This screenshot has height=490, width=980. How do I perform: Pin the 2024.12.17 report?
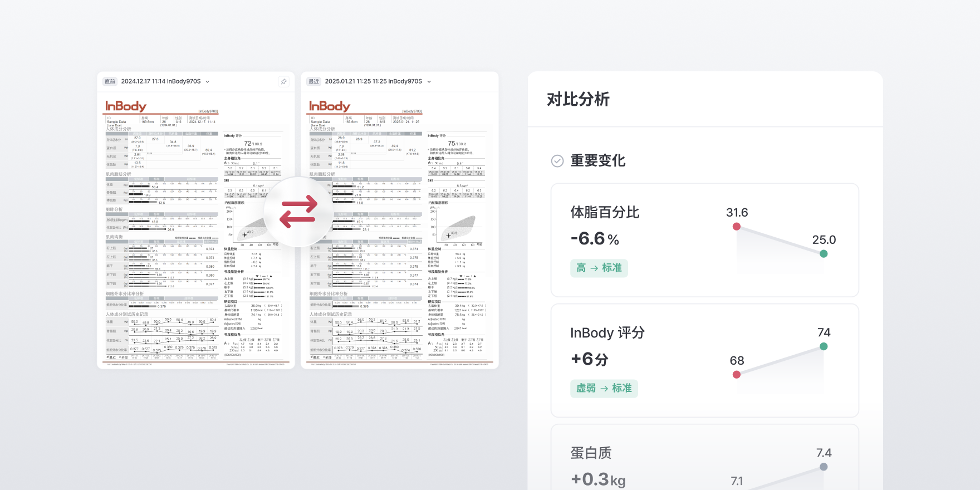[283, 81]
